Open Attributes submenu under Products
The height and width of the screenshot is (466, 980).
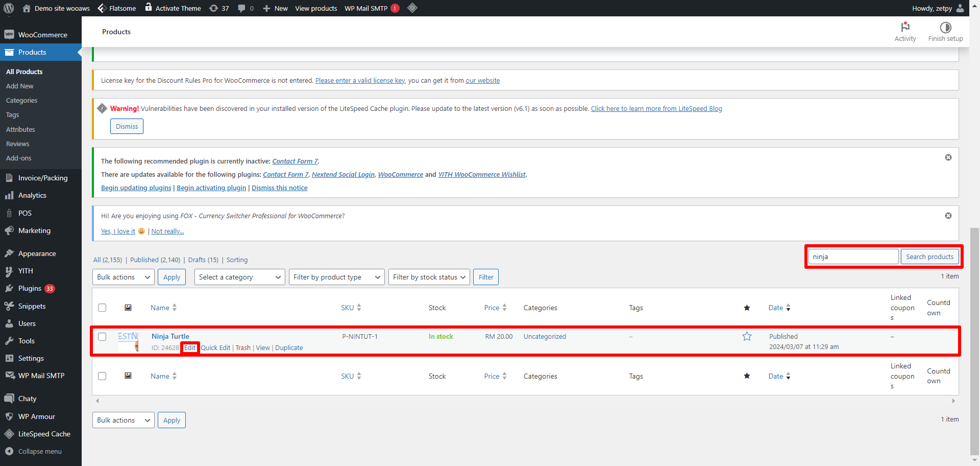click(20, 129)
